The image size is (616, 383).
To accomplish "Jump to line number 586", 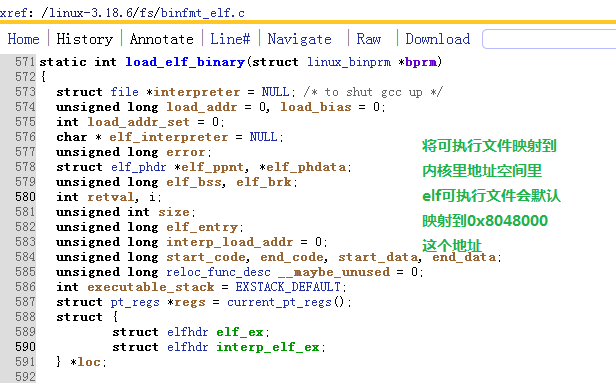I will point(26,287).
